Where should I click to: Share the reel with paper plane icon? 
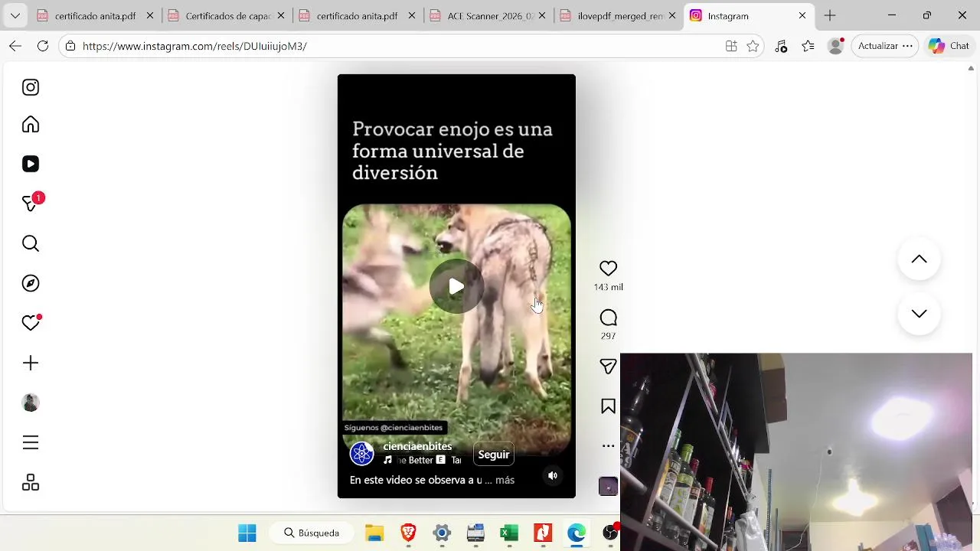pos(608,367)
